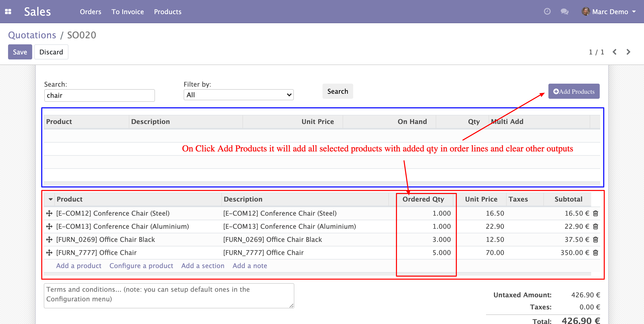644x324 pixels.
Task: Go to previous record arrow
Action: tap(615, 52)
